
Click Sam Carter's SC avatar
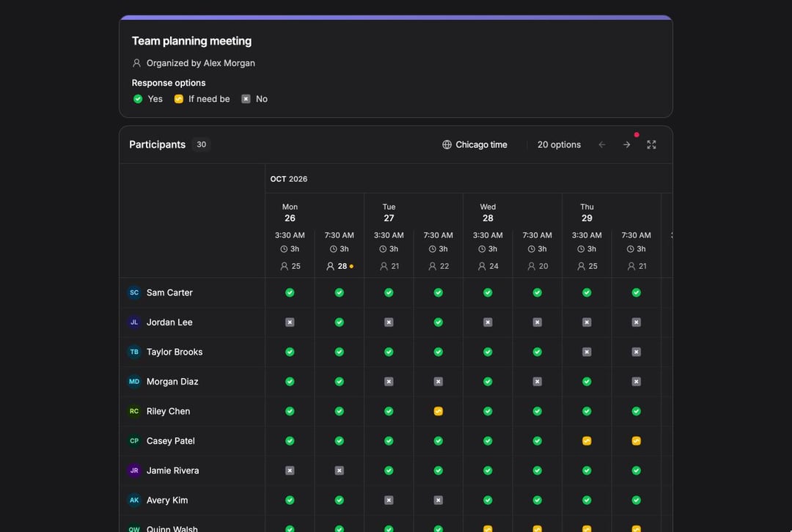(134, 293)
